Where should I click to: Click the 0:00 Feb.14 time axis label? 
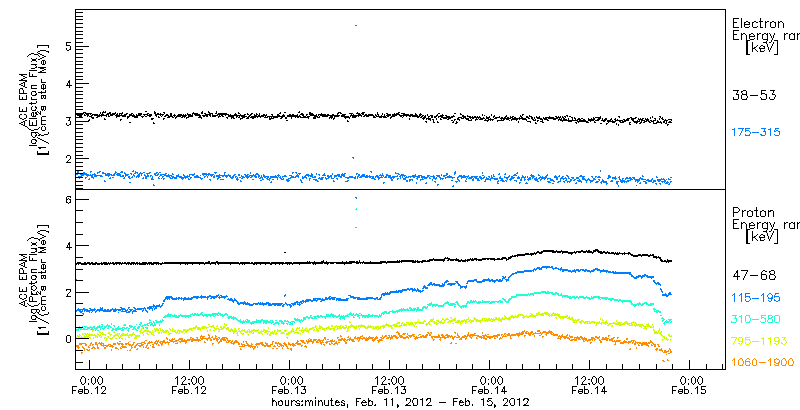[491, 386]
